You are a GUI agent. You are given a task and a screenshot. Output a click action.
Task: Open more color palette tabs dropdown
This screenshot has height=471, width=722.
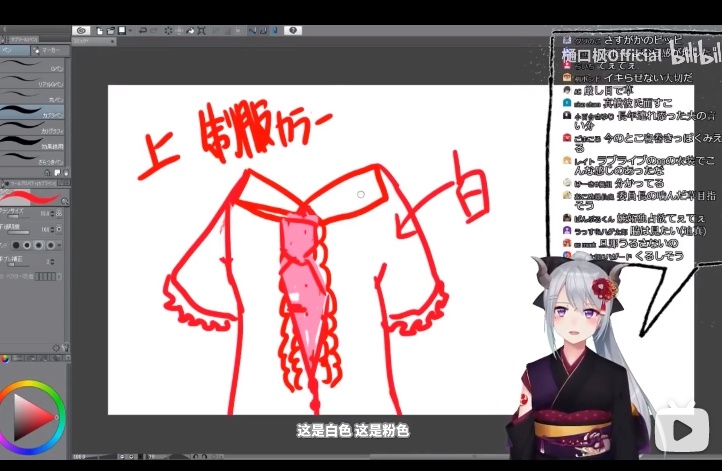[x=67, y=358]
